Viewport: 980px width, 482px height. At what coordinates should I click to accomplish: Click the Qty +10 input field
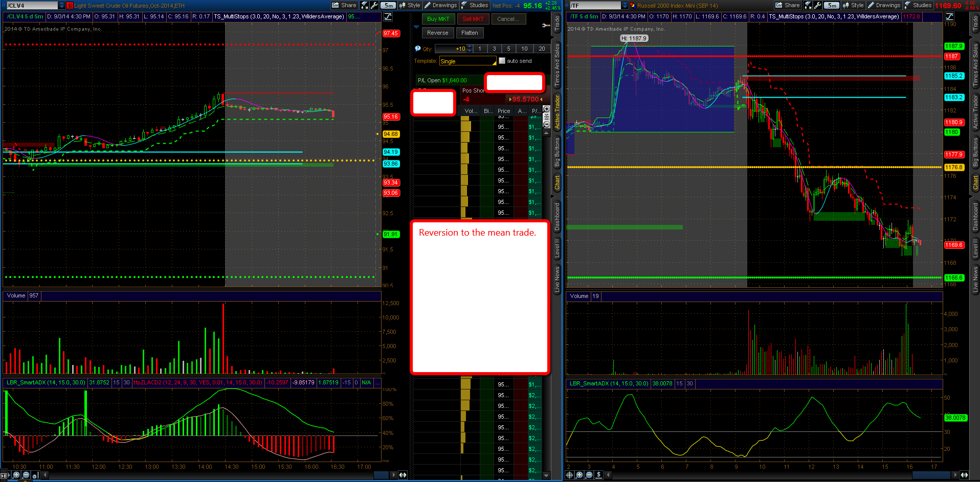tap(451, 49)
